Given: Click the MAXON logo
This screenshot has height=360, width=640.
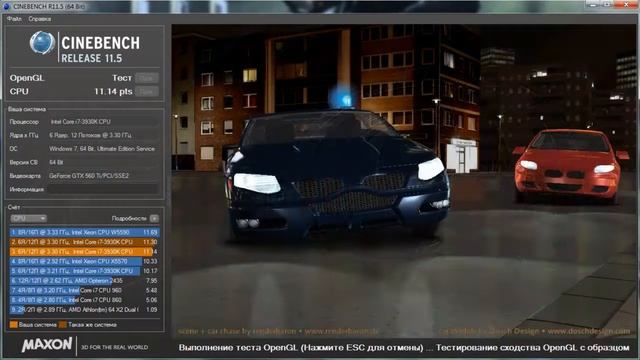Looking at the screenshot, I should [47, 345].
